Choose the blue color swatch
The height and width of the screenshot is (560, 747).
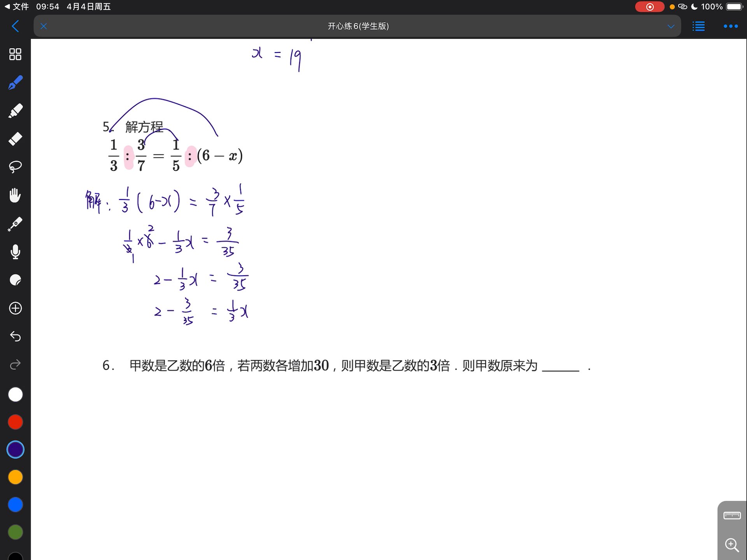(x=16, y=505)
